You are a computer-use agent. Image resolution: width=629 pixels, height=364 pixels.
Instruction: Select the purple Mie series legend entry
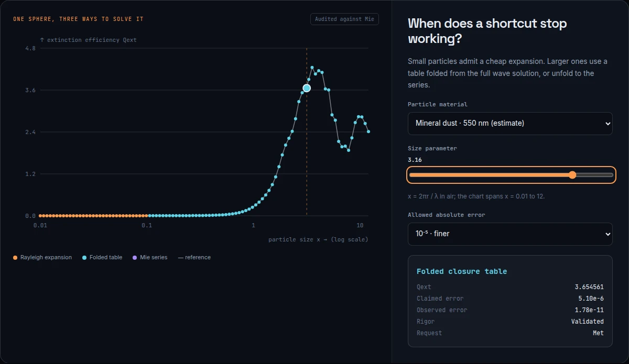pos(150,257)
